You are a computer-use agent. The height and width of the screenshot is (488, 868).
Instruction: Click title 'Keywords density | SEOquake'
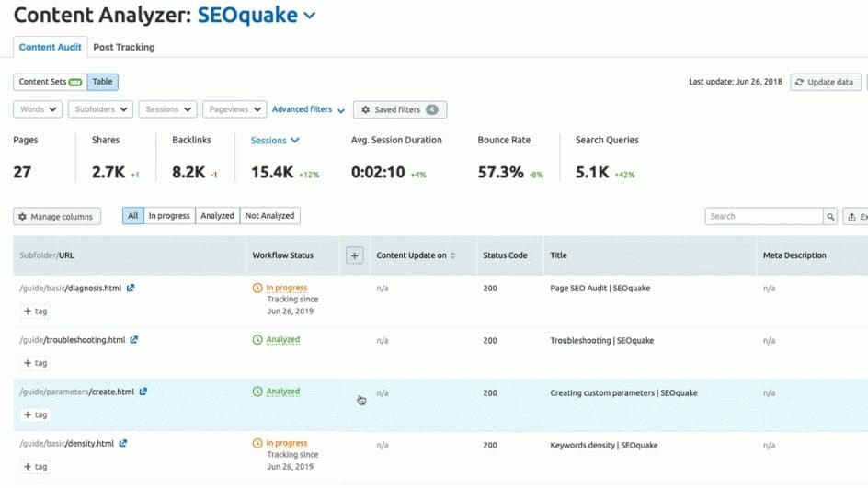pyautogui.click(x=604, y=446)
